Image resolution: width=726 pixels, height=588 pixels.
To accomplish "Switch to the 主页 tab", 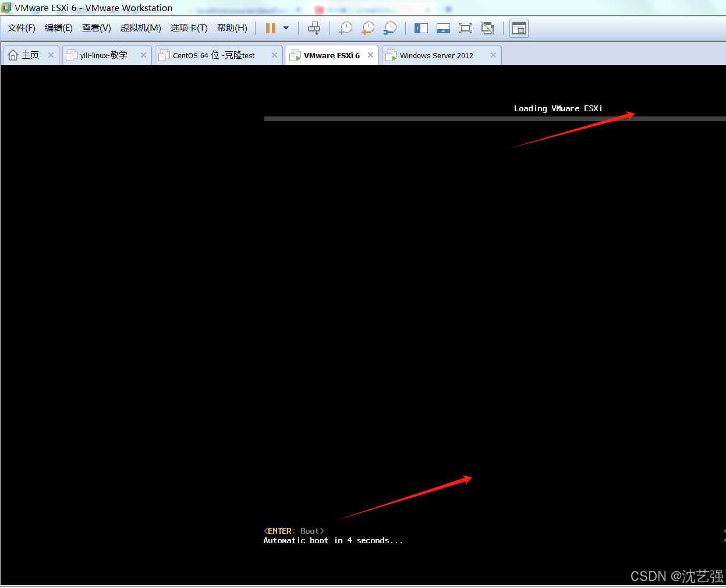I will pos(30,55).
